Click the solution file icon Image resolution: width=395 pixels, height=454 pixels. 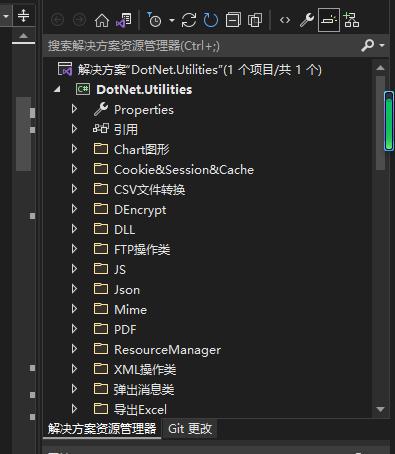pos(65,69)
